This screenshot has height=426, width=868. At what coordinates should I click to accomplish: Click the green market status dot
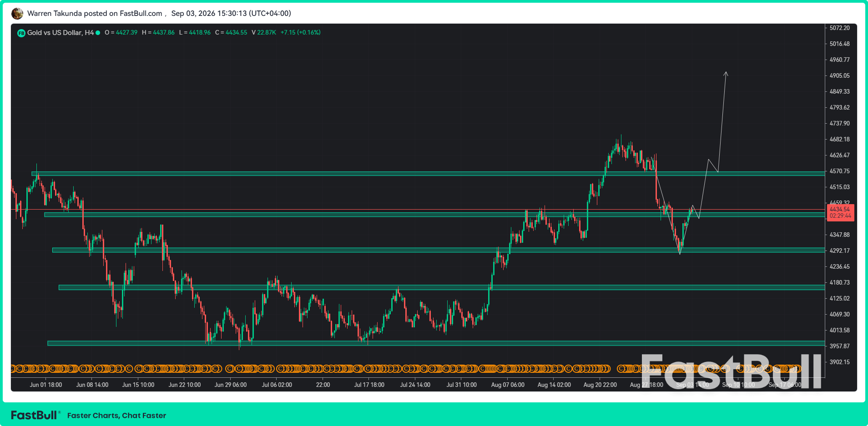pos(98,33)
